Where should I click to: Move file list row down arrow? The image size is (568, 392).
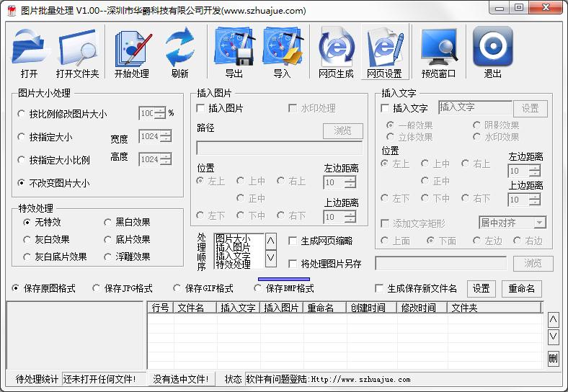pyautogui.click(x=553, y=337)
